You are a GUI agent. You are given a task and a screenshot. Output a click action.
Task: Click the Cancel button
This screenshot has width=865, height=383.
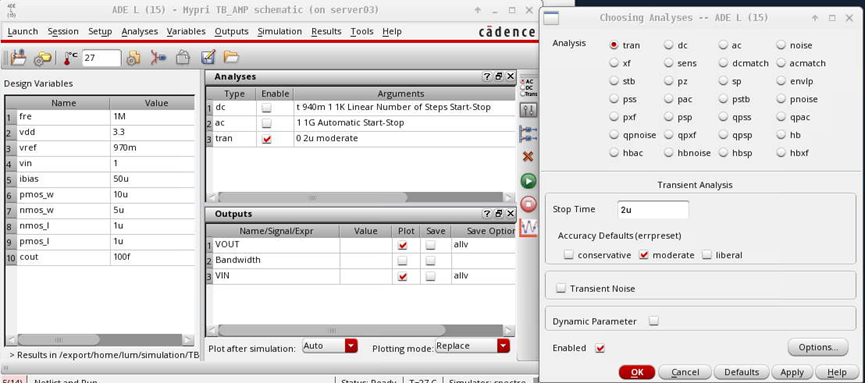click(685, 373)
